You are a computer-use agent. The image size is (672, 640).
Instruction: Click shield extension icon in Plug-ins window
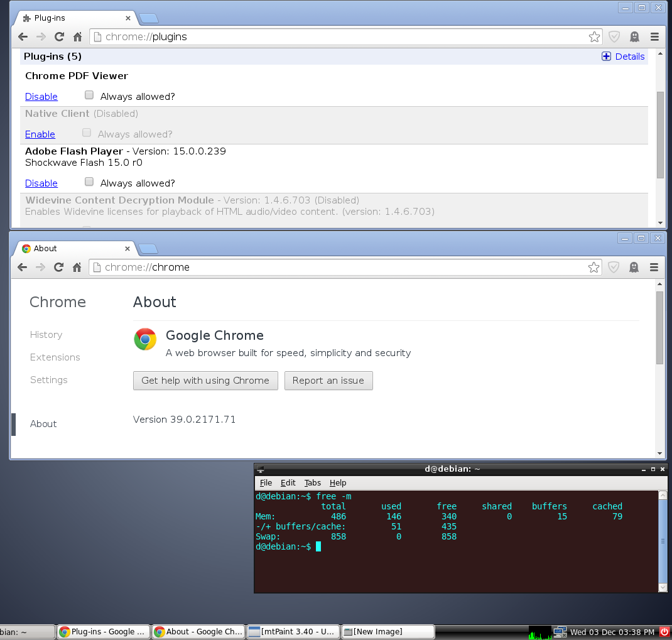pyautogui.click(x=614, y=37)
